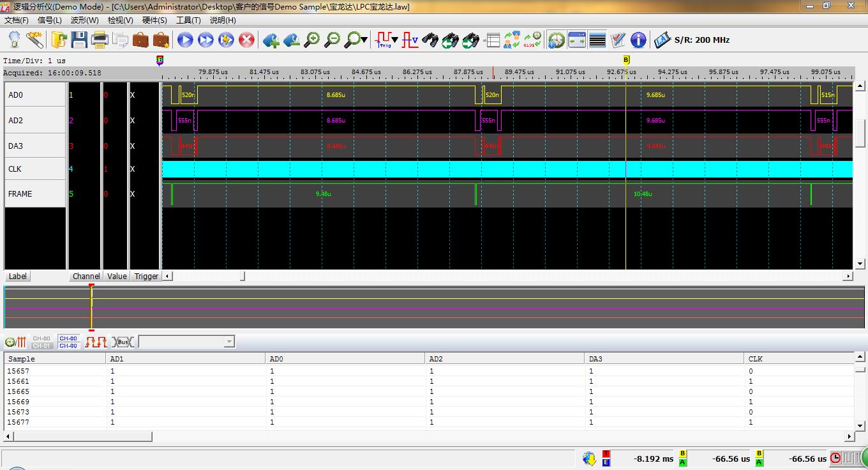Image resolution: width=868 pixels, height=470 pixels.
Task: Toggle the Bus view icon
Action: [123, 342]
